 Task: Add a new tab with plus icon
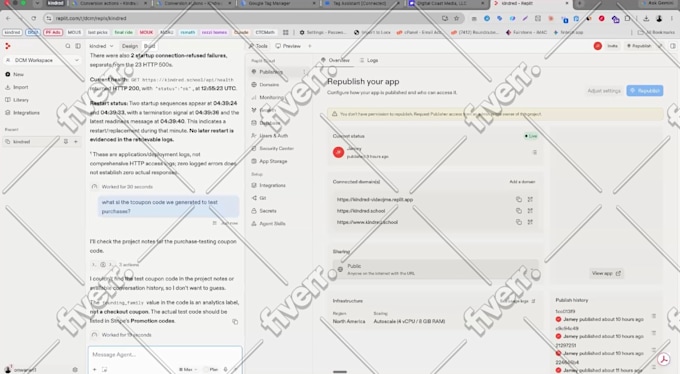(x=310, y=46)
